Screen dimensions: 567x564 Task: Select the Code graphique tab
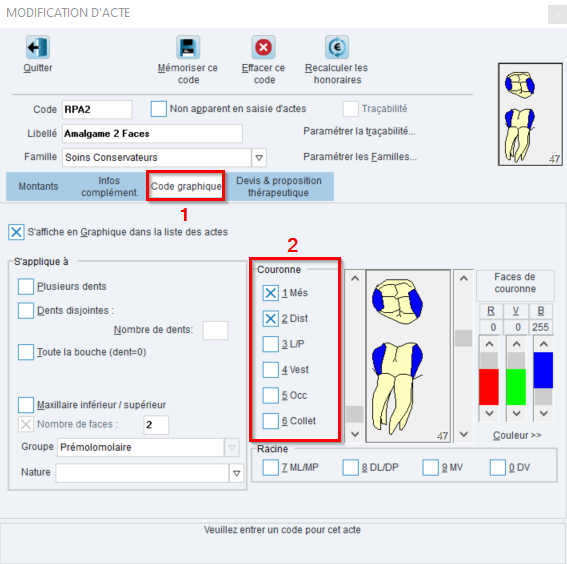click(x=186, y=187)
